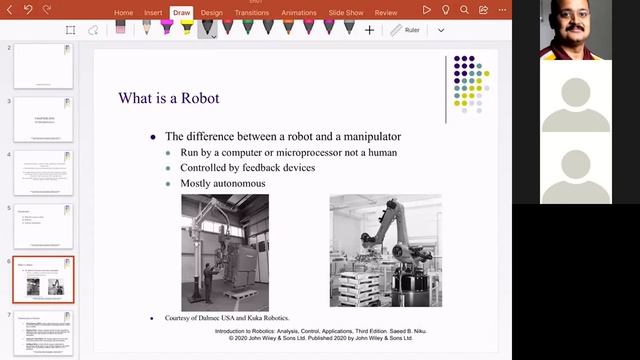640x360 pixels.
Task: Start the slide show with Play icon
Action: tap(427, 10)
